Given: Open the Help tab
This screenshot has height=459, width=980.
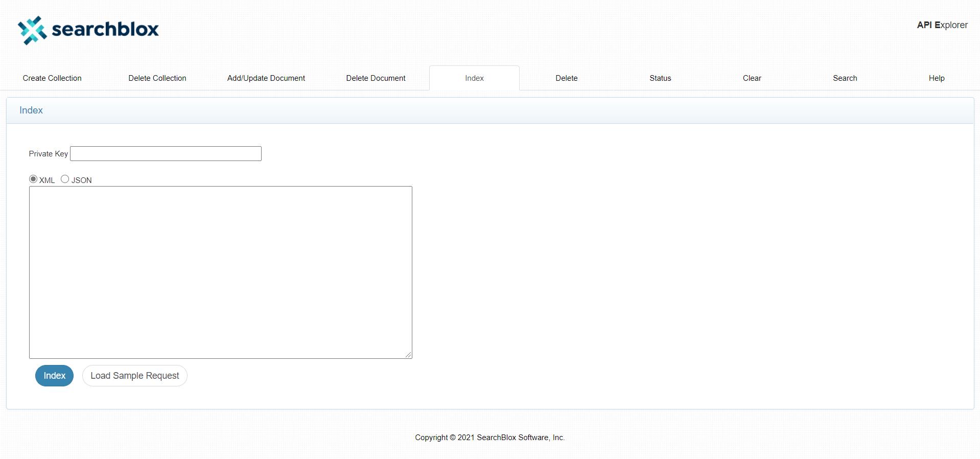Looking at the screenshot, I should click(x=937, y=78).
